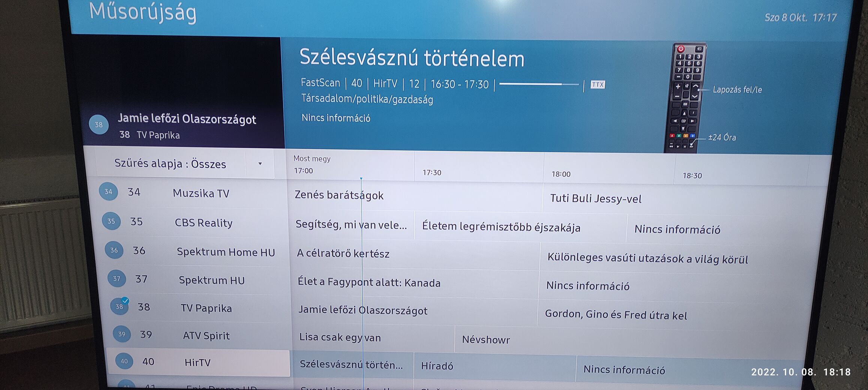The image size is (868, 390).
Task: Click the remote control illustration
Action: click(x=685, y=98)
